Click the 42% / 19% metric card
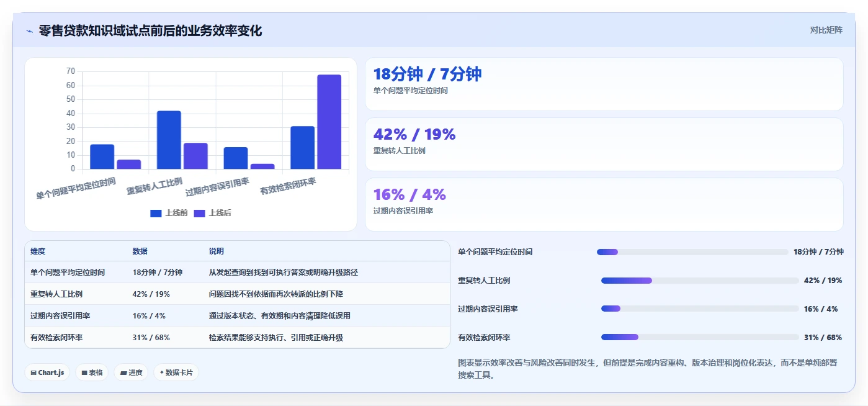 (604, 144)
